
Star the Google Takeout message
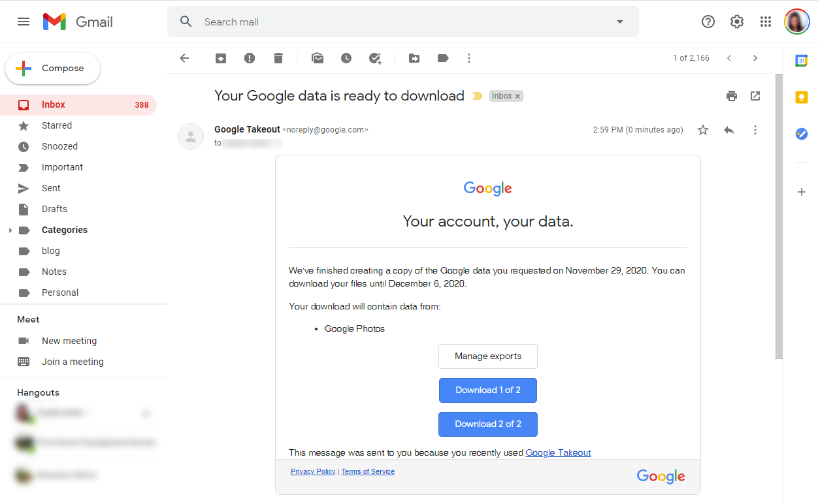(703, 130)
